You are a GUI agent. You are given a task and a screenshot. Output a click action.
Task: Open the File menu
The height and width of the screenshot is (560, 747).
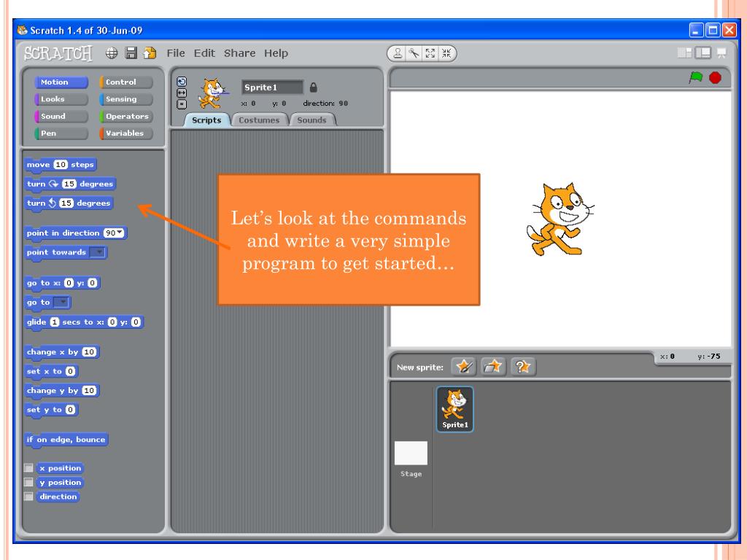[175, 52]
